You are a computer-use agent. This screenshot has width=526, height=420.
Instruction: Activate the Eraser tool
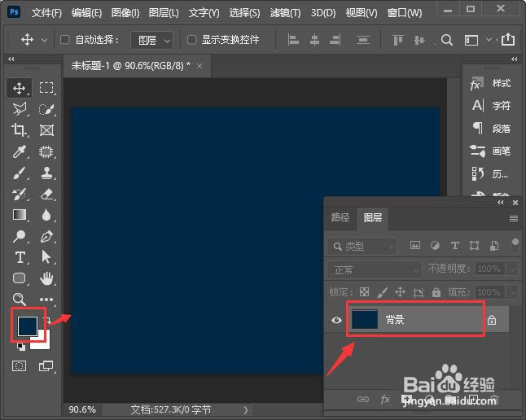[46, 194]
